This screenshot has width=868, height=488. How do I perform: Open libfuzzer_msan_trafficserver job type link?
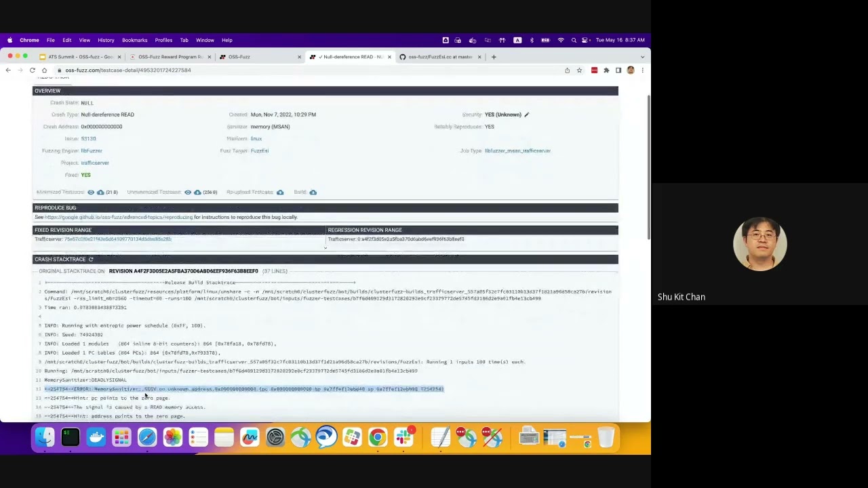tap(517, 151)
